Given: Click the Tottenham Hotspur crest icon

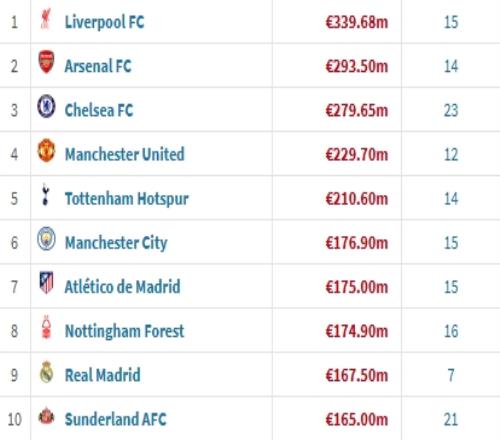Looking at the screenshot, I should (x=46, y=194).
